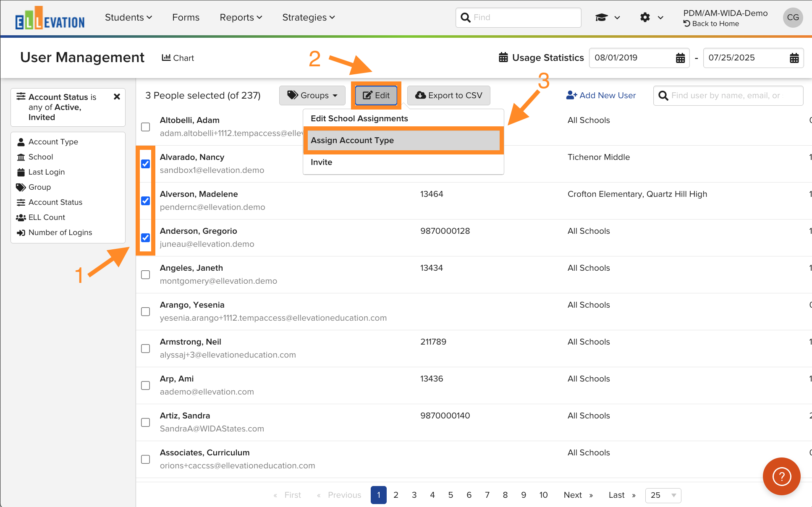Click the Edit button
Image resolution: width=812 pixels, height=507 pixels.
pos(376,95)
